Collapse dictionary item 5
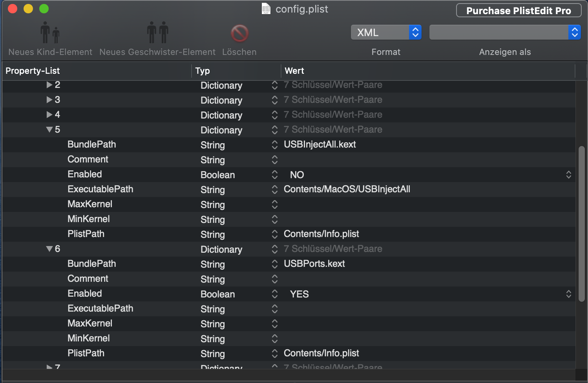The image size is (588, 383). (49, 129)
